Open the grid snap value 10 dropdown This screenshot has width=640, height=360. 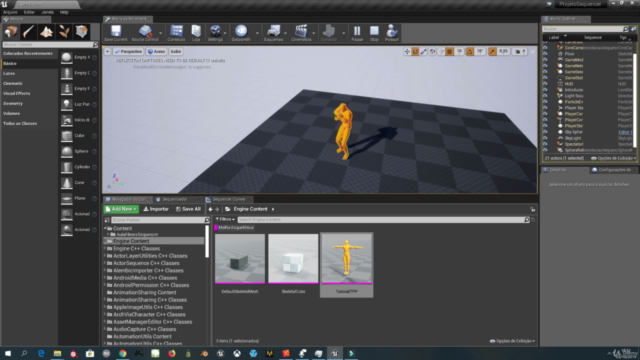(x=459, y=51)
